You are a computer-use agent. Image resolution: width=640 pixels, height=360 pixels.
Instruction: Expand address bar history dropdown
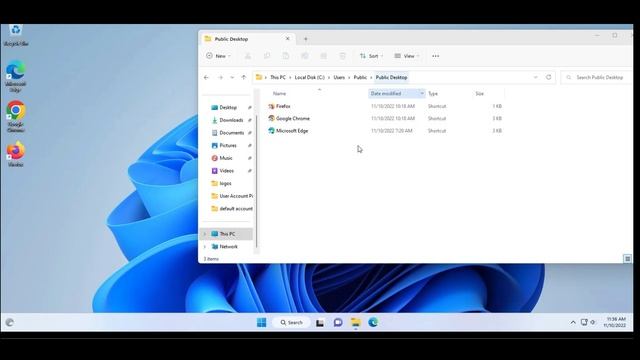tap(536, 77)
